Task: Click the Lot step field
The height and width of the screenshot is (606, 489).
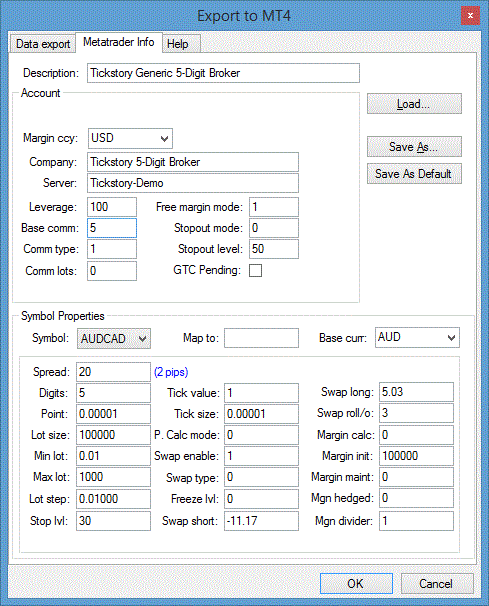Action: coord(113,499)
